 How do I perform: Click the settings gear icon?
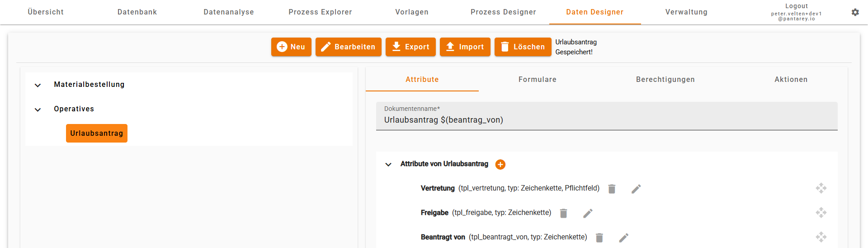pos(855,12)
